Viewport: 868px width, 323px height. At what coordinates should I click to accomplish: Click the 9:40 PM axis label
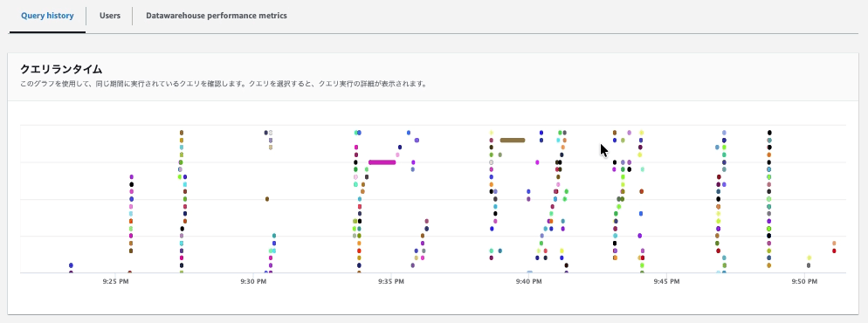[529, 281]
